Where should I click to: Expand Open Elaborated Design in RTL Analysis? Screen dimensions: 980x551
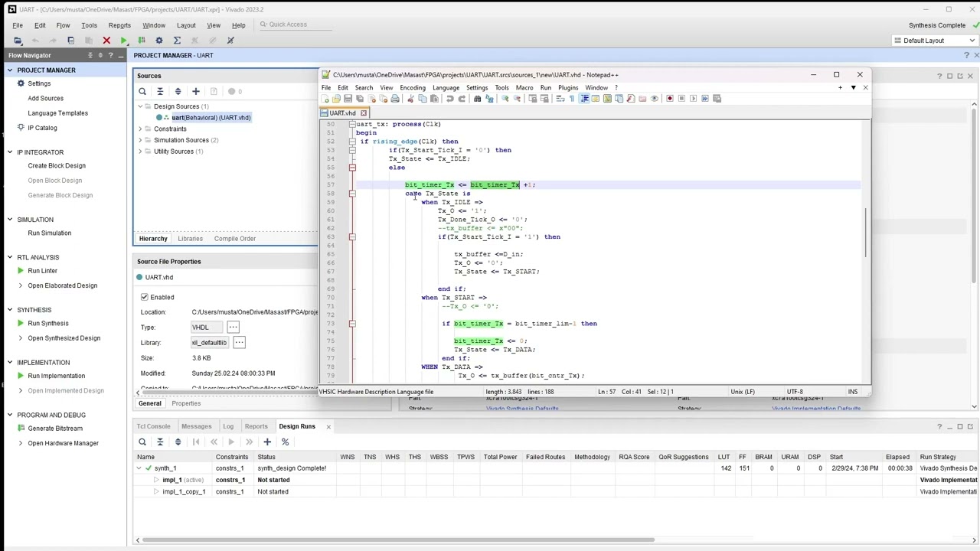tap(21, 285)
